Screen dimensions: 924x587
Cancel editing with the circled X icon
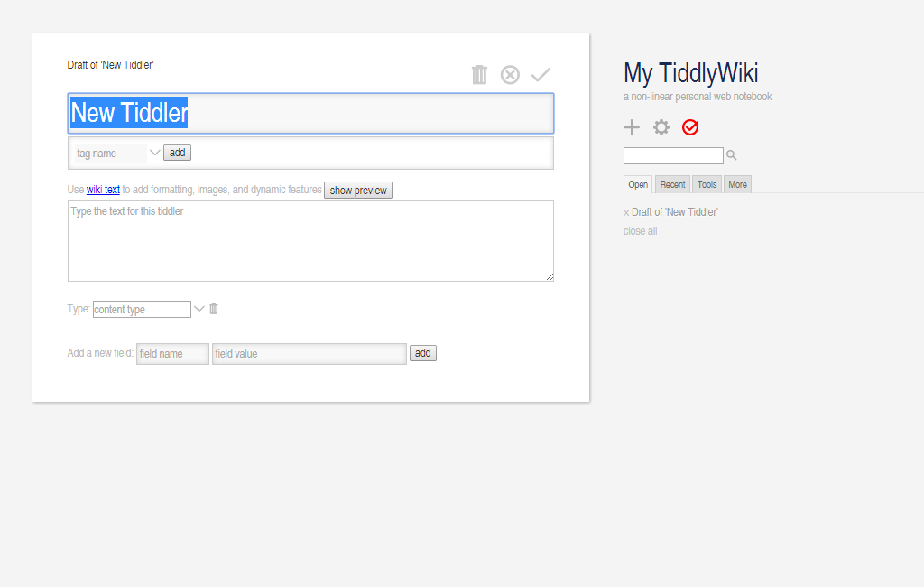pos(510,75)
